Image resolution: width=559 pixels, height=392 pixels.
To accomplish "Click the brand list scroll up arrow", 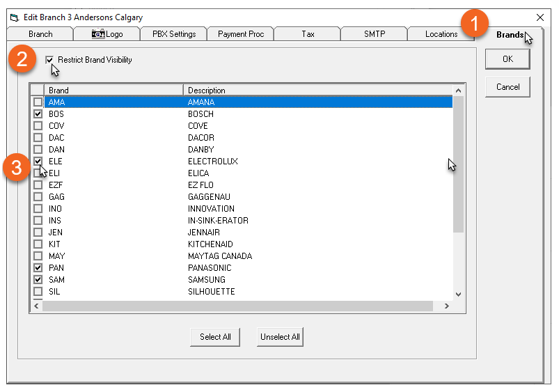I will click(458, 91).
